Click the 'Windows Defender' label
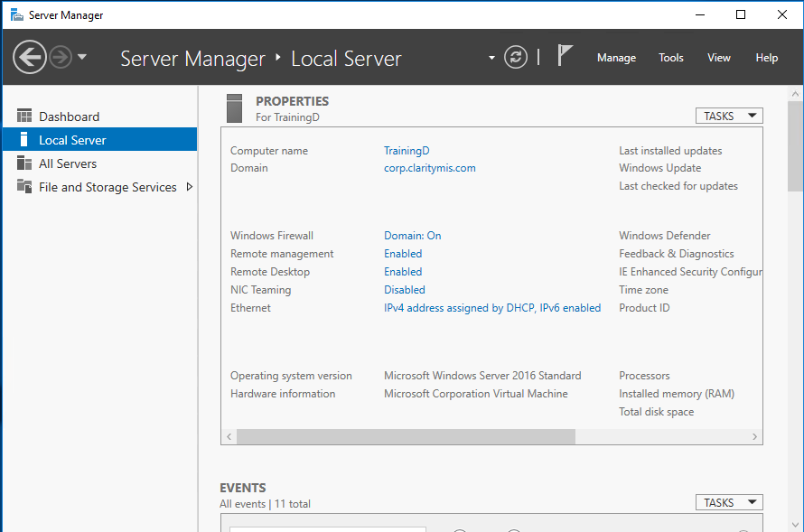804x532 pixels. [665, 236]
